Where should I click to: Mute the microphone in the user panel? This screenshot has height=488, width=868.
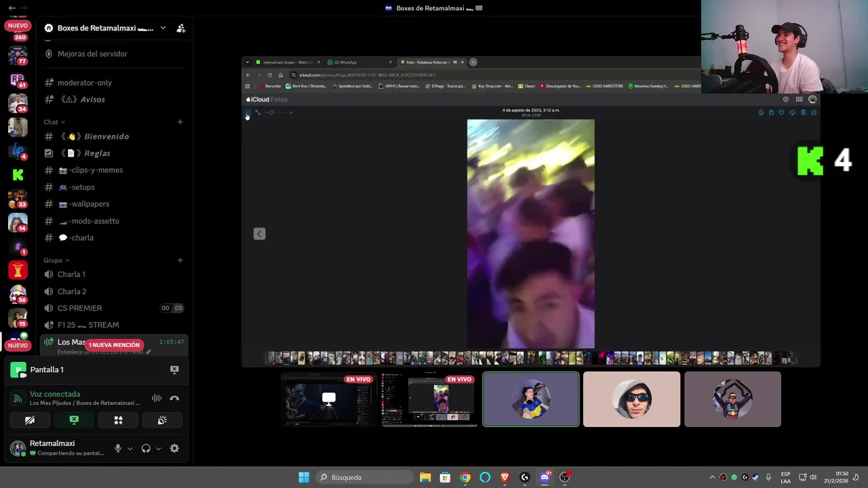[x=118, y=448]
